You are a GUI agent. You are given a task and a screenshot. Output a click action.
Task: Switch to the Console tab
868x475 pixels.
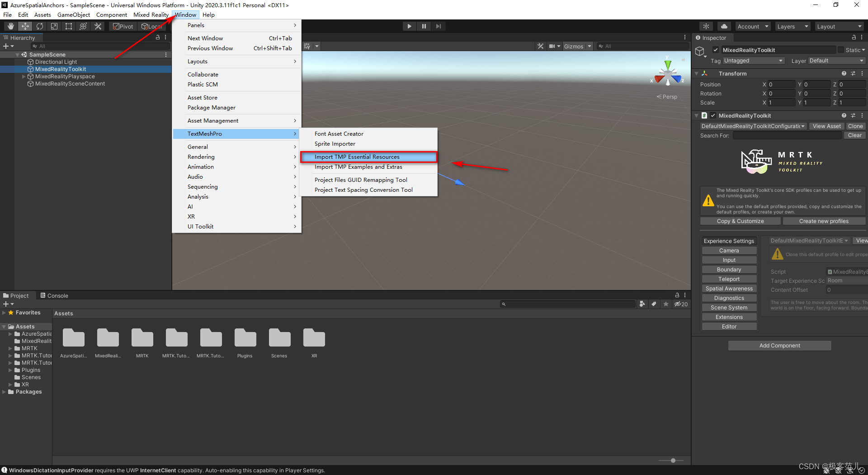(x=54, y=295)
